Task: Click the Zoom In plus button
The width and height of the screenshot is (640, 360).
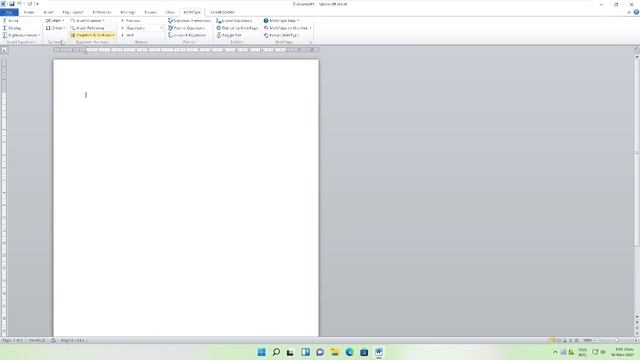Action: pos(636,340)
